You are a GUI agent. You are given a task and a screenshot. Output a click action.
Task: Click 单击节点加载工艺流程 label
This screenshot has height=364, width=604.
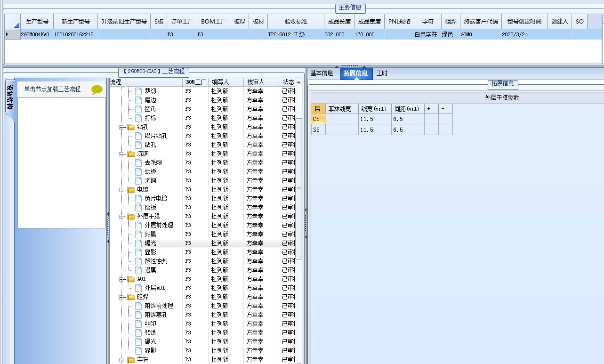click(52, 89)
